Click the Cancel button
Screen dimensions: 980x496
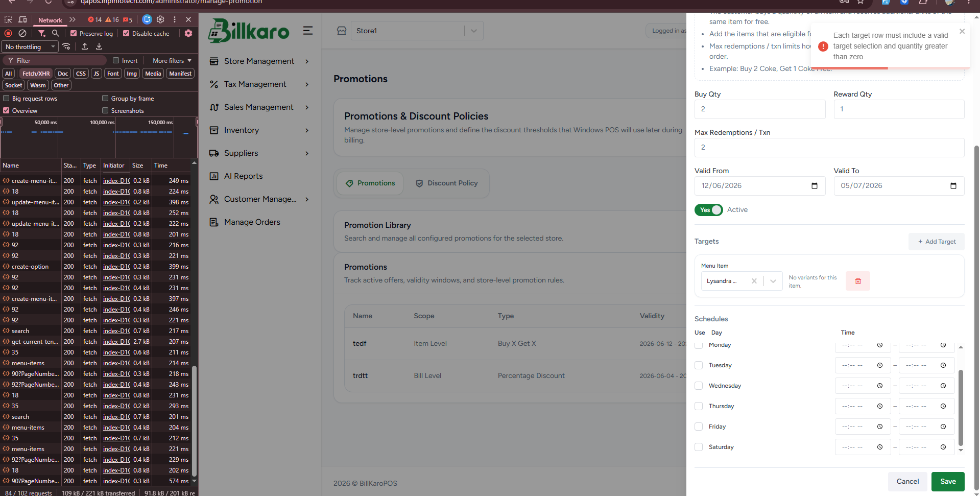[x=907, y=482]
